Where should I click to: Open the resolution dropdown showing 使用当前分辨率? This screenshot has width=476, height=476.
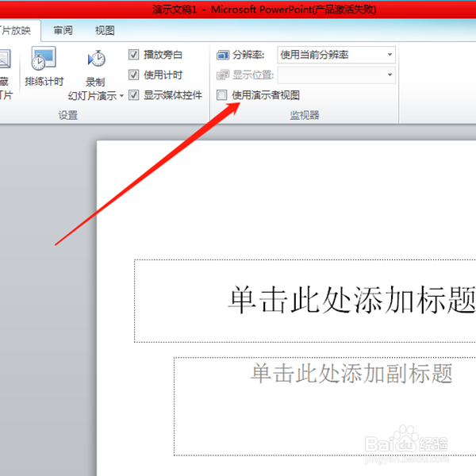[x=336, y=55]
